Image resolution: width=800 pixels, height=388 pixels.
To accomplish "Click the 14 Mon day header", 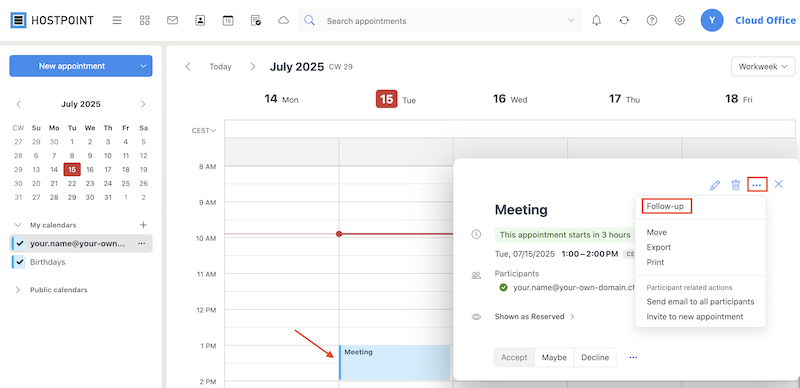I will click(x=281, y=99).
